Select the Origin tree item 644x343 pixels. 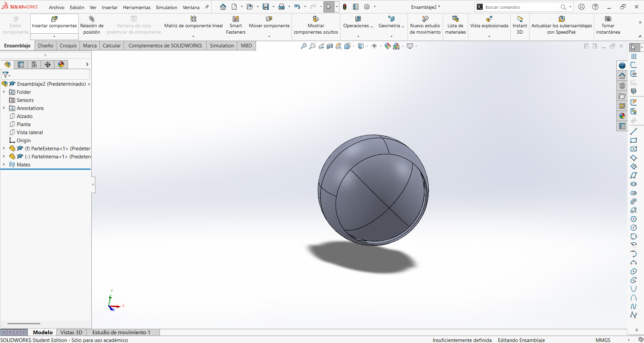(x=24, y=140)
